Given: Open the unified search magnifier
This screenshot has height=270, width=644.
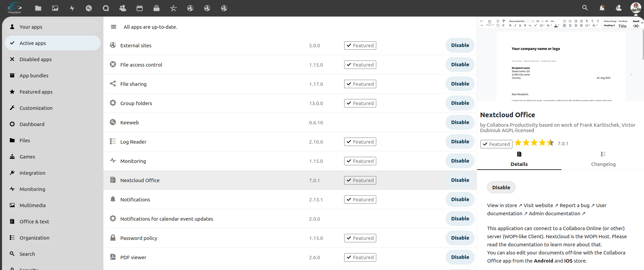Looking at the screenshot, I should pyautogui.click(x=585, y=8).
